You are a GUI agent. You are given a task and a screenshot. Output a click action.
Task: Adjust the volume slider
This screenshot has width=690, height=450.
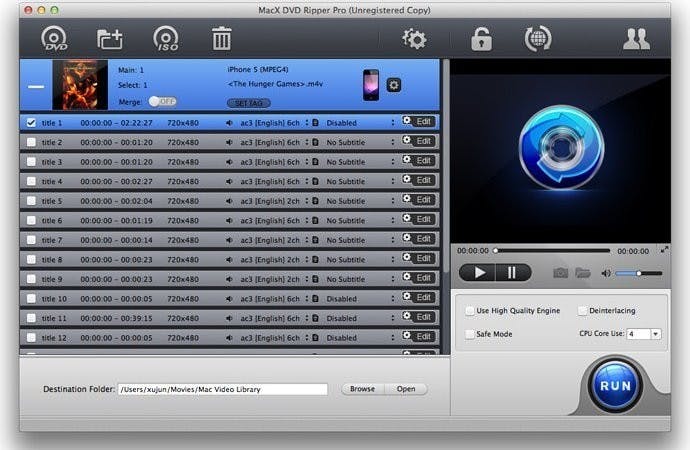click(x=637, y=273)
